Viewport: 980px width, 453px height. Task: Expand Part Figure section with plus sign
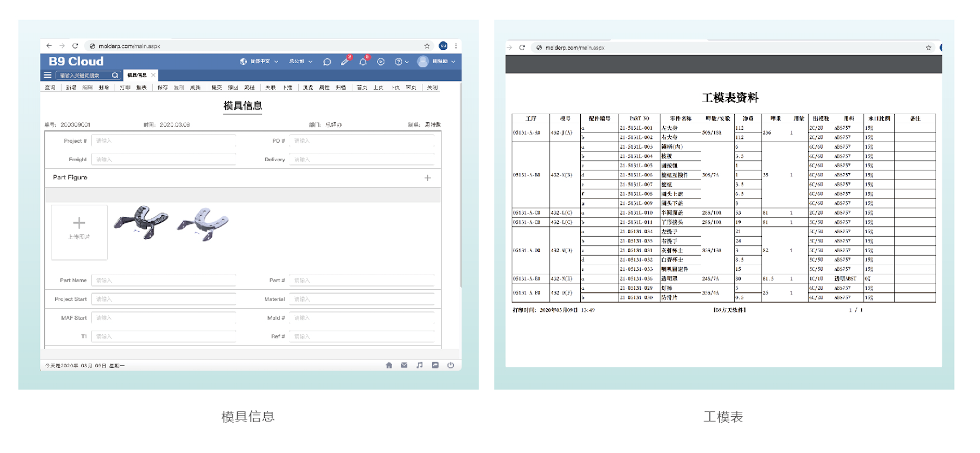(427, 178)
